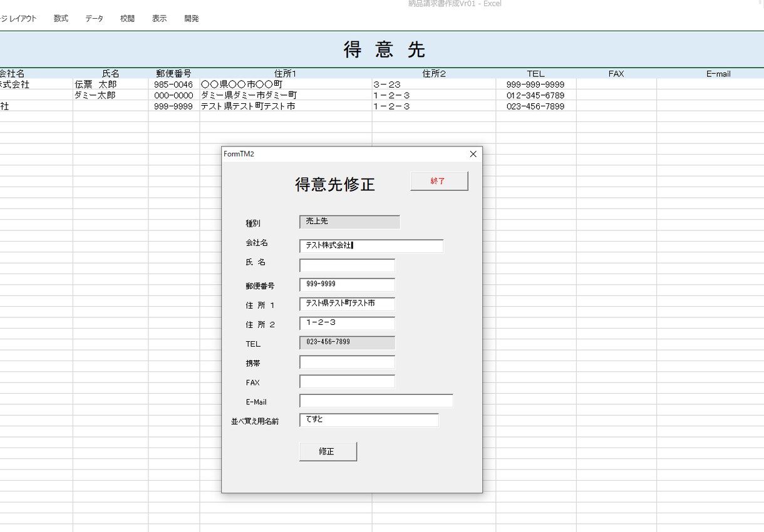Image resolution: width=764 pixels, height=532 pixels.
Task: Click the E-Mail input field in form
Action: 376,401
